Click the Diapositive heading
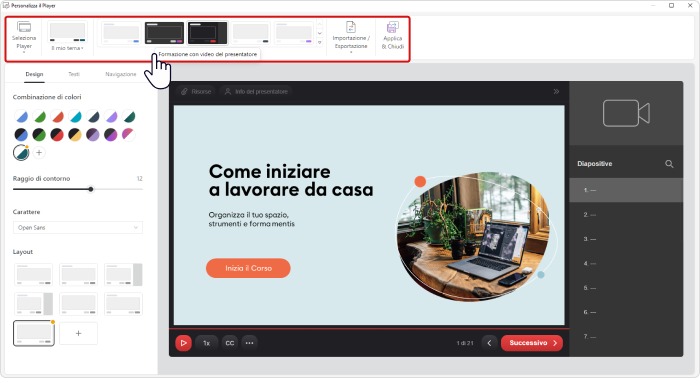700x378 pixels. pyautogui.click(x=595, y=164)
